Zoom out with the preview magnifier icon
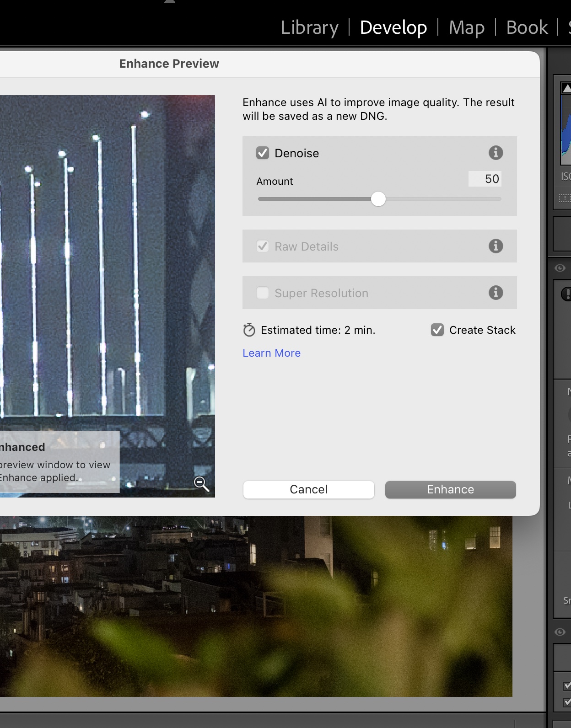This screenshot has height=728, width=571. pos(201,483)
